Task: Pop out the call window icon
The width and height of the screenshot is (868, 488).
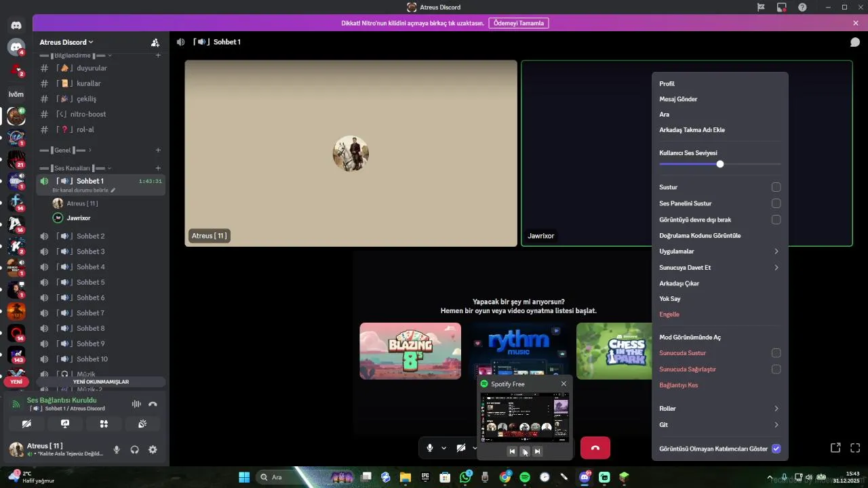Action: coord(835,447)
